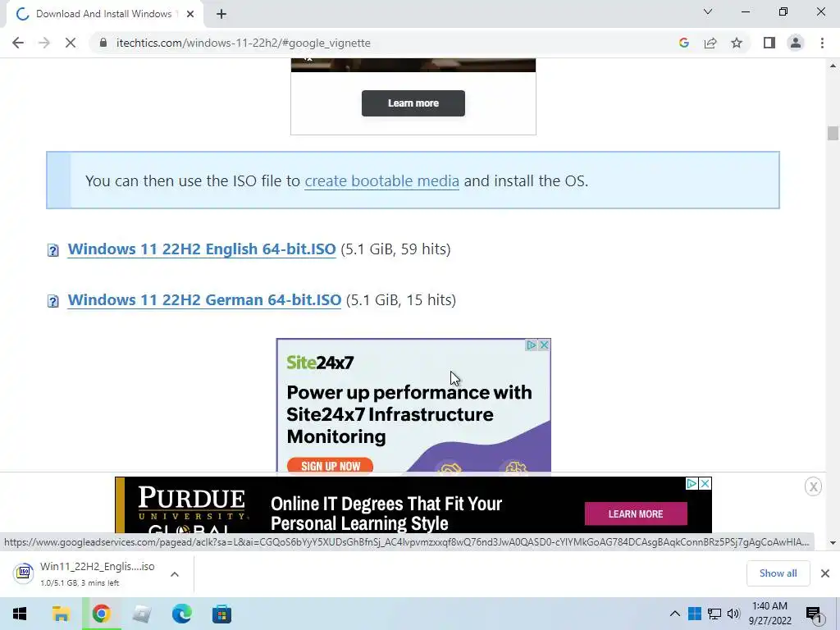This screenshot has width=840, height=630.
Task: Open Microsoft Store from taskbar
Action: [x=221, y=614]
